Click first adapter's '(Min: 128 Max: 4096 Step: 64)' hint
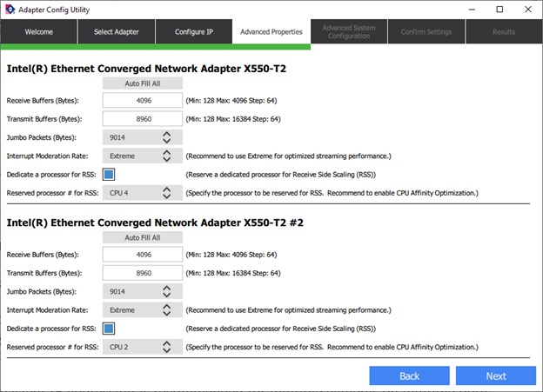 tap(231, 101)
